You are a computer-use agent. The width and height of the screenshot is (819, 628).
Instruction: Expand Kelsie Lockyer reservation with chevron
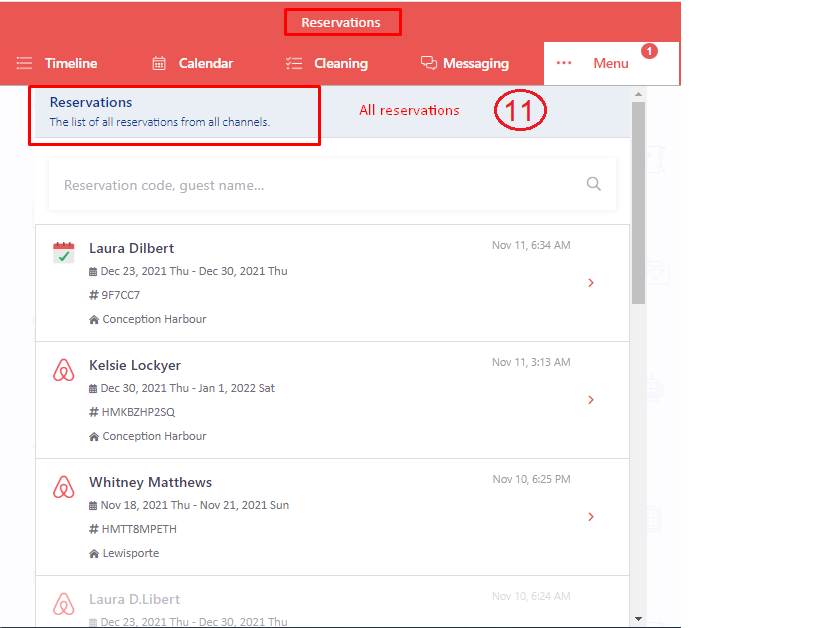591,400
